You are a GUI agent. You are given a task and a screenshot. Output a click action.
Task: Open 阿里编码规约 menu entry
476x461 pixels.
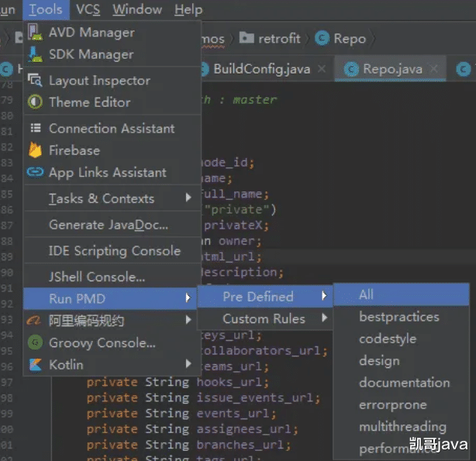click(x=112, y=321)
